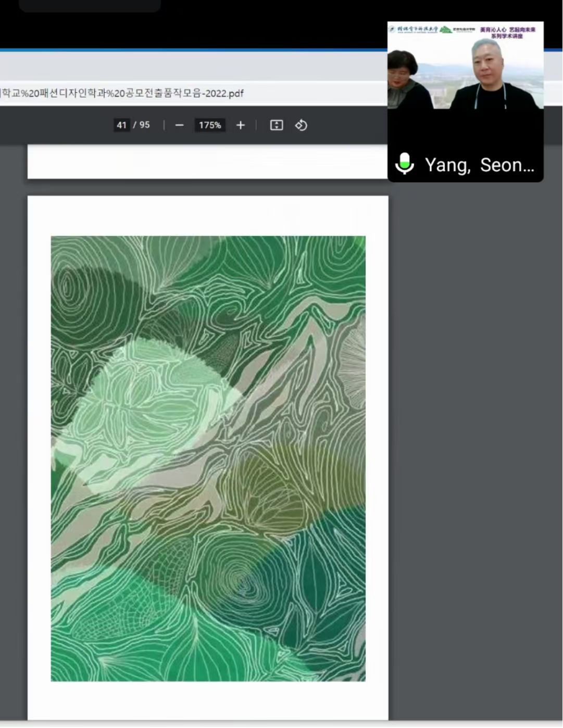Click the PDF file name in address bar
This screenshot has width=563, height=728.
(122, 94)
